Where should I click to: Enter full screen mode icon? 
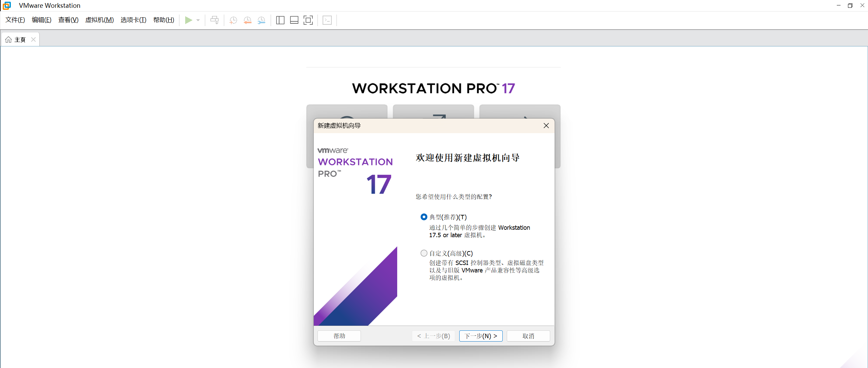[x=308, y=20]
